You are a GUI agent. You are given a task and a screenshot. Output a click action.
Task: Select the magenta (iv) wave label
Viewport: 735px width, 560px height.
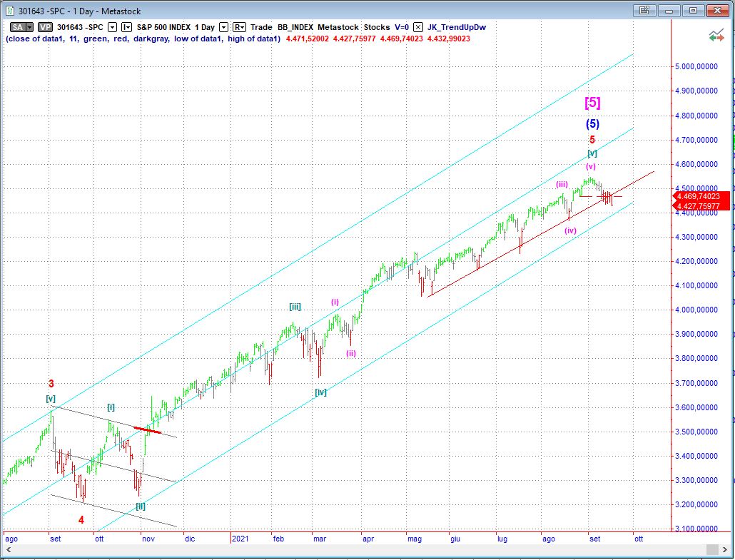click(x=570, y=230)
